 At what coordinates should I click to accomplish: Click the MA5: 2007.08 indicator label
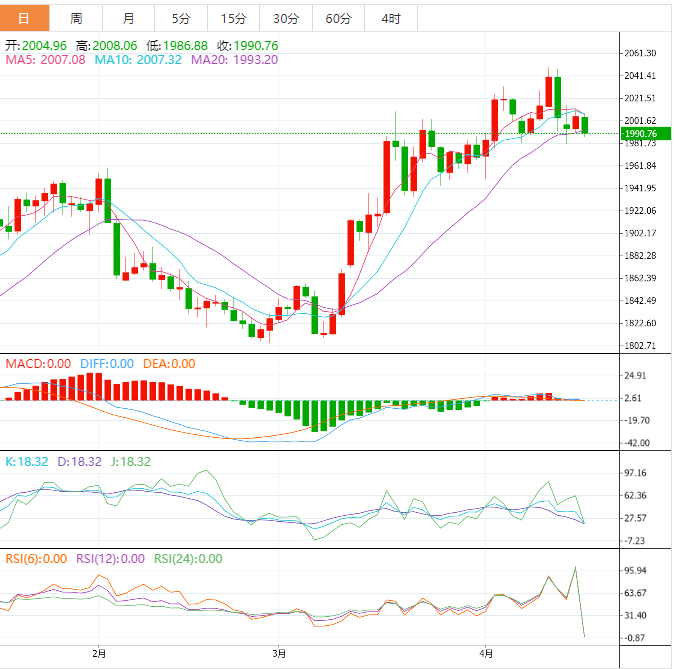click(x=46, y=60)
